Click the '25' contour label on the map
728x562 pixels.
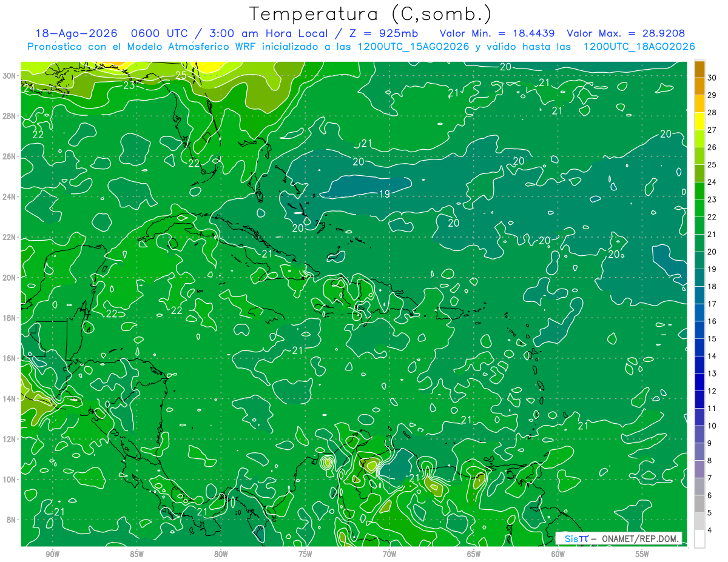click(x=181, y=75)
